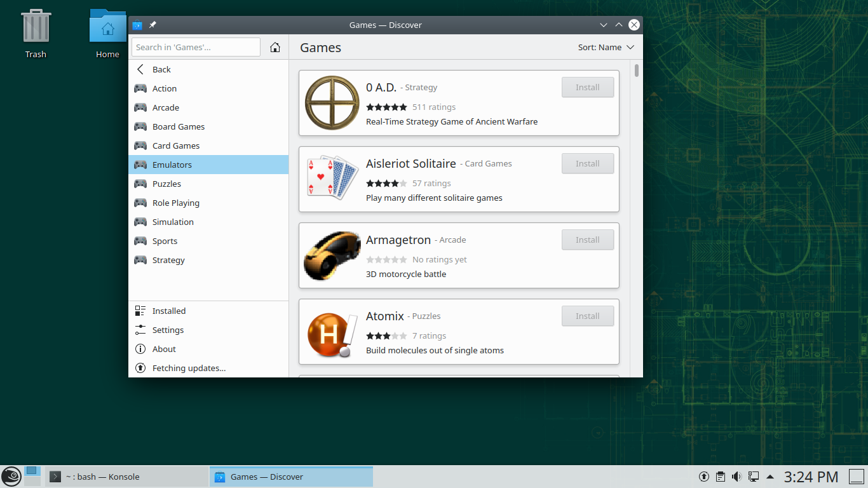Screen dimensions: 868x488
Task: Click the Discover app icon in the title bar
Action: point(137,25)
